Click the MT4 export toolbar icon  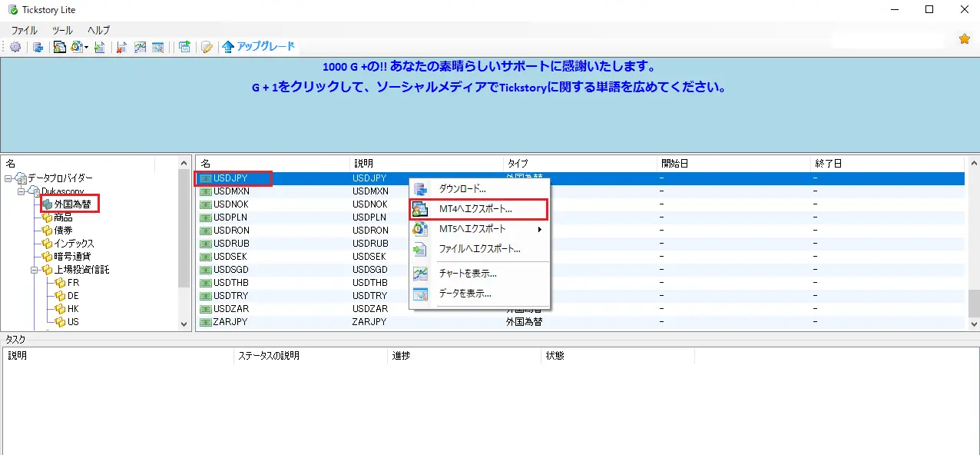[59, 47]
